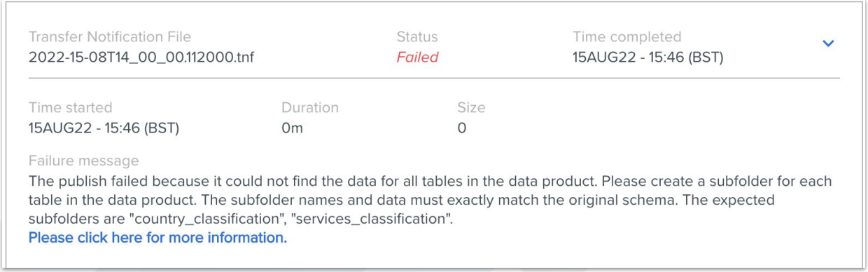
Task: Select the size value 0
Action: [462, 128]
